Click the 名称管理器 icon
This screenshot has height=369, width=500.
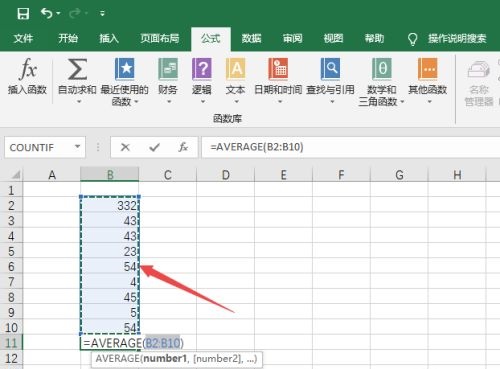click(x=479, y=69)
